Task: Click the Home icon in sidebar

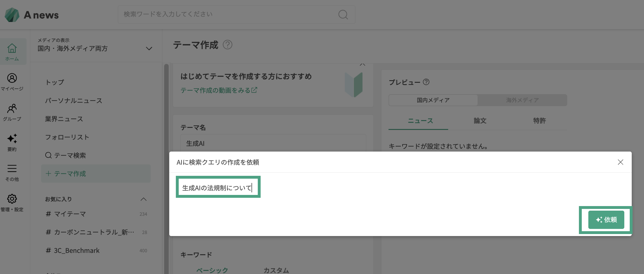Action: point(12,49)
